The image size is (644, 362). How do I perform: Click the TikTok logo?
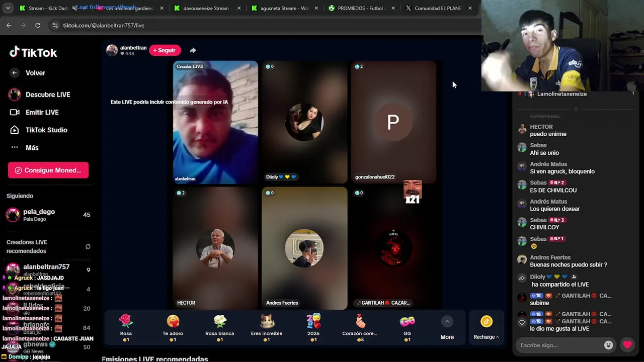point(33,52)
